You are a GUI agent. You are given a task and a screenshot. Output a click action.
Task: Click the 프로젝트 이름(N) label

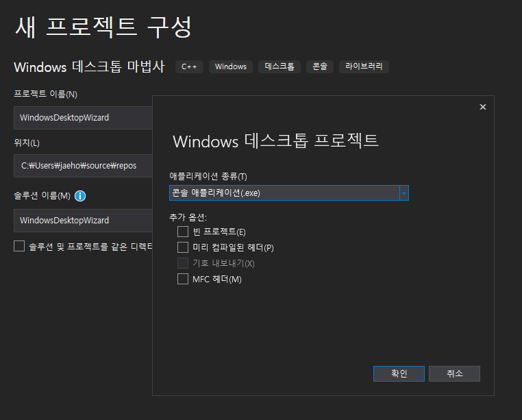[x=46, y=95]
